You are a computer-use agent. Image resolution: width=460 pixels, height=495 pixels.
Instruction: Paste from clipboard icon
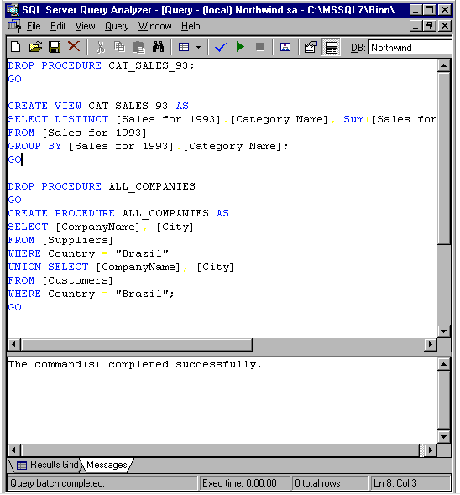(138, 47)
